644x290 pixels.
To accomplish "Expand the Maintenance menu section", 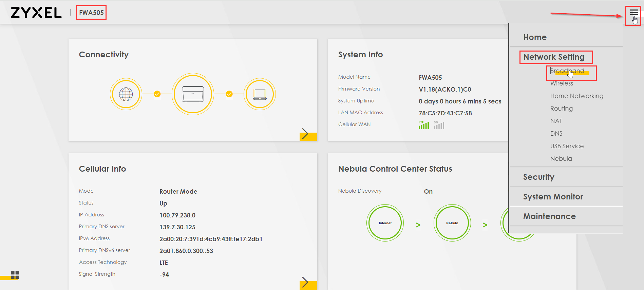I will 549,216.
